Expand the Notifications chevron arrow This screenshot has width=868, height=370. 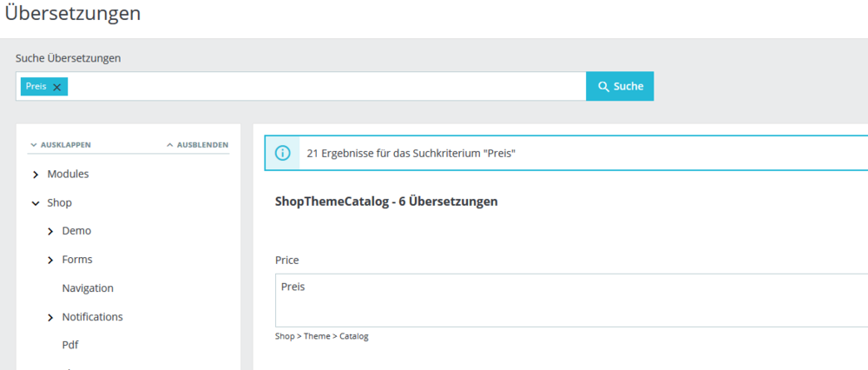point(50,317)
